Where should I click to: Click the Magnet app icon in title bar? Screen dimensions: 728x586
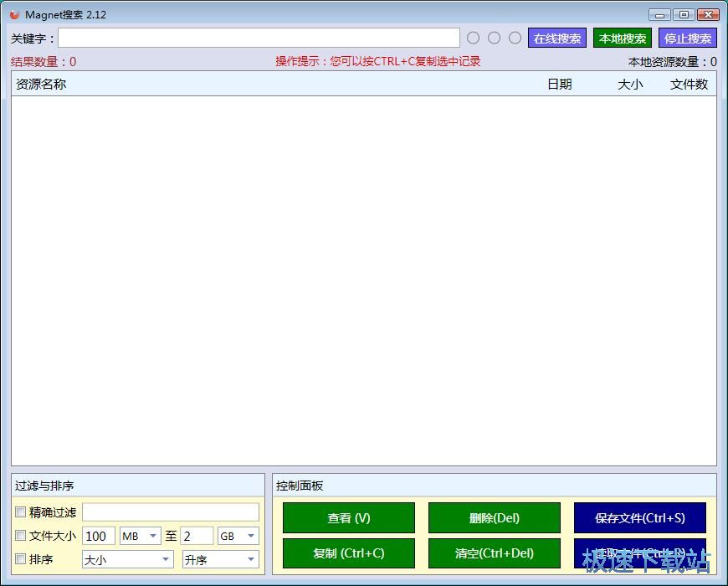(x=14, y=15)
